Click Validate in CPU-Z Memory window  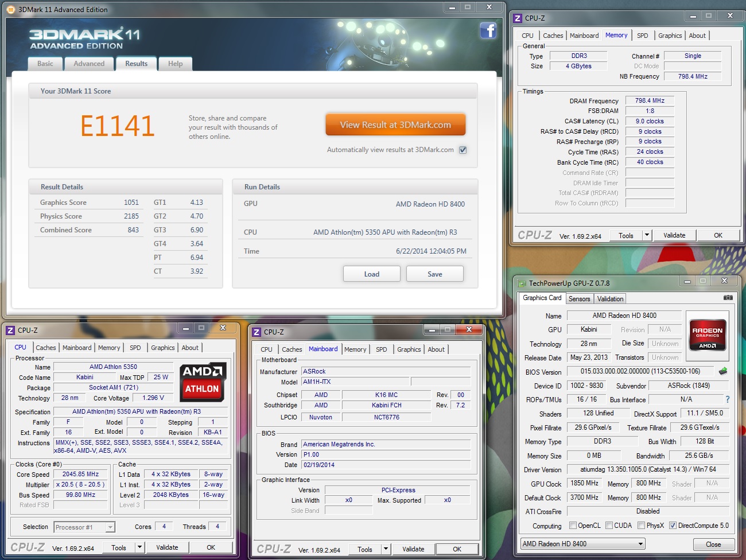click(674, 235)
